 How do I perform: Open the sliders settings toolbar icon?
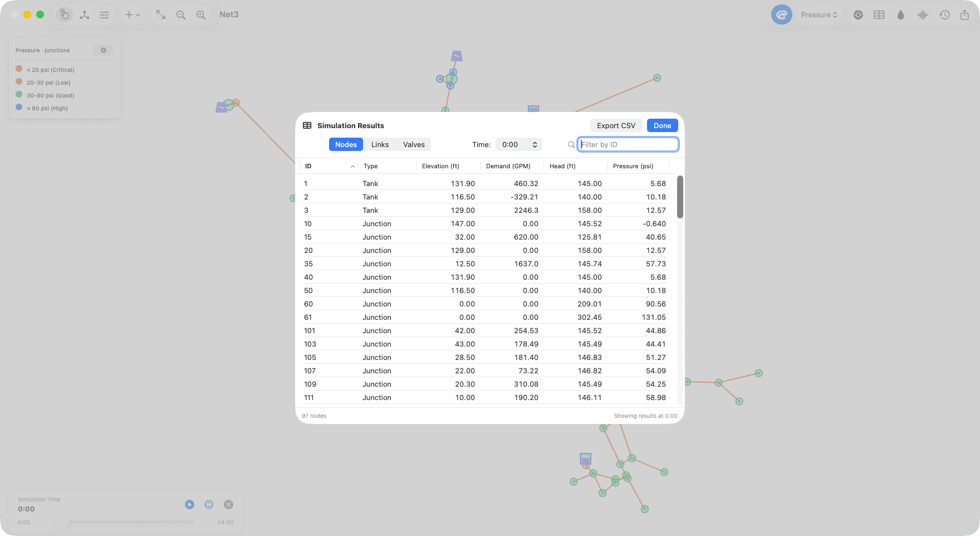coord(104,14)
